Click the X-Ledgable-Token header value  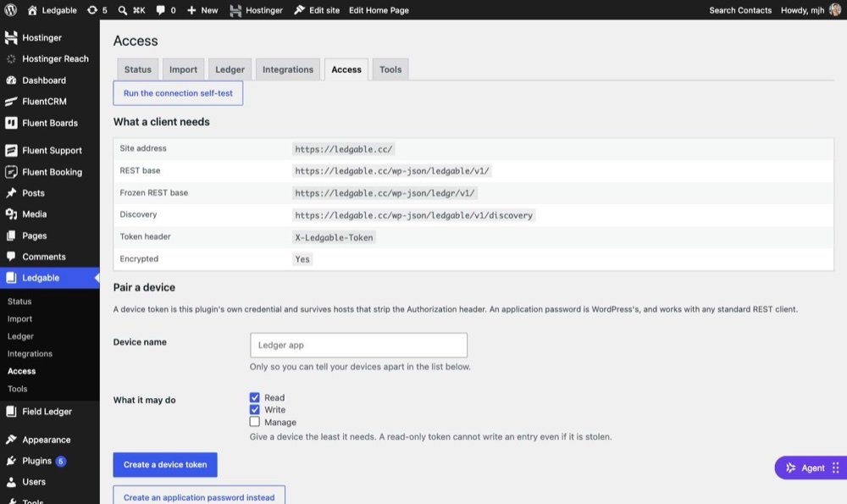coord(334,237)
